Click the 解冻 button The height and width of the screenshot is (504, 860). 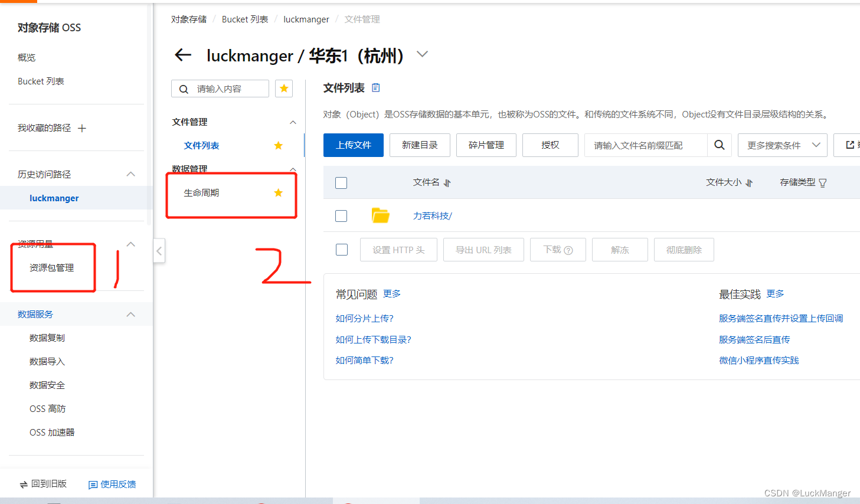point(620,250)
